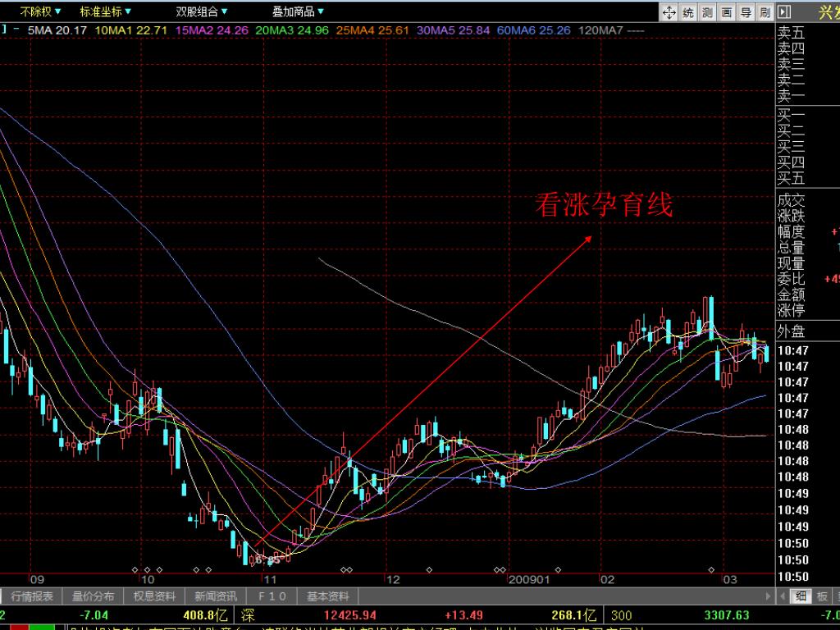Collapse the right quote side panel

[x=784, y=12]
